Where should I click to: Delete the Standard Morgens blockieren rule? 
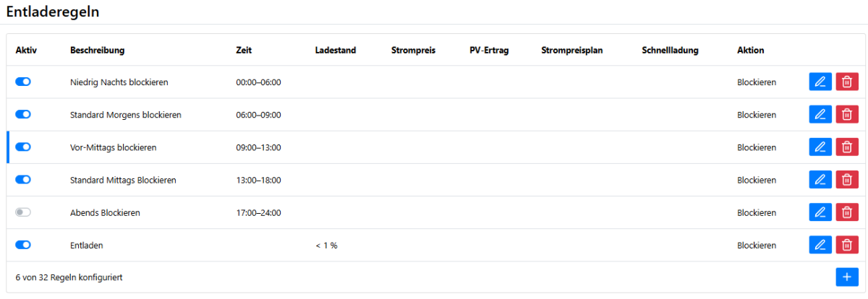[x=847, y=115]
